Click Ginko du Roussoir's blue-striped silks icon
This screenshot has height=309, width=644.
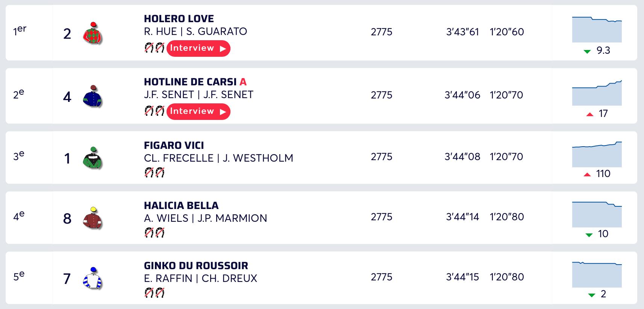[x=92, y=278]
